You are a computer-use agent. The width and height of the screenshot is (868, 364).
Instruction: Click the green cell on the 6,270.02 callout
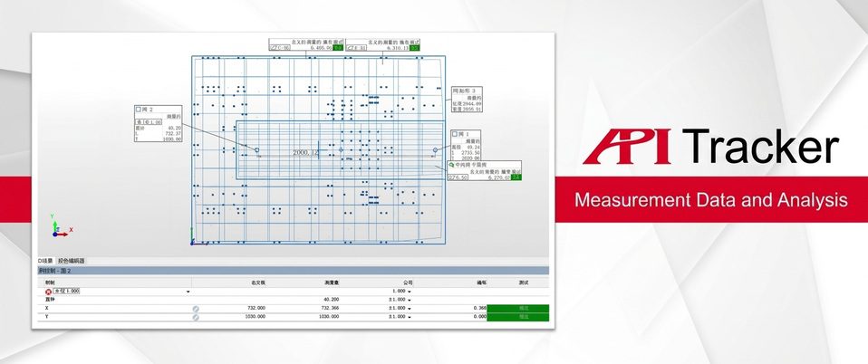(516, 177)
